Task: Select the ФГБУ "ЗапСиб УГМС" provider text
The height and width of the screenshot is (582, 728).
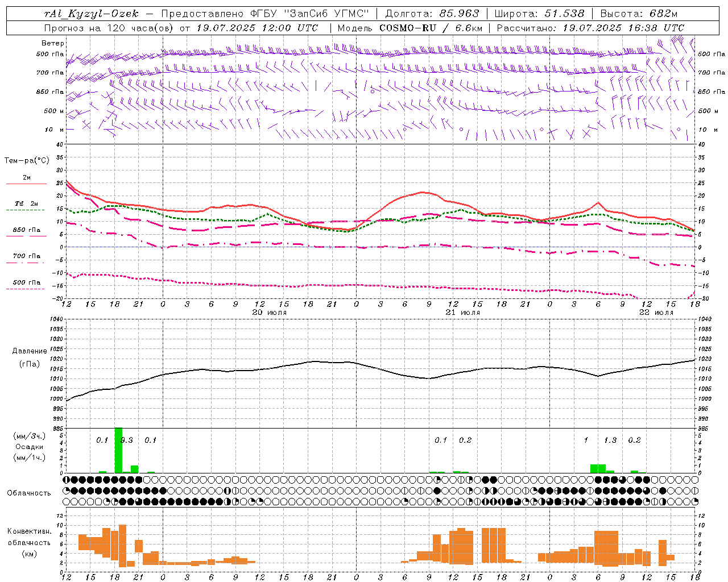Action: (x=309, y=14)
